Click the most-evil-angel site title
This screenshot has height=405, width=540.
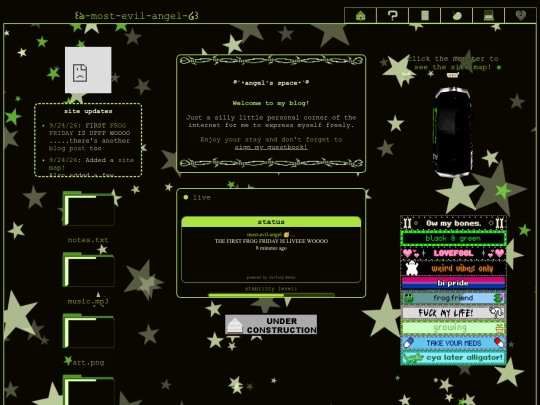pyautogui.click(x=137, y=16)
